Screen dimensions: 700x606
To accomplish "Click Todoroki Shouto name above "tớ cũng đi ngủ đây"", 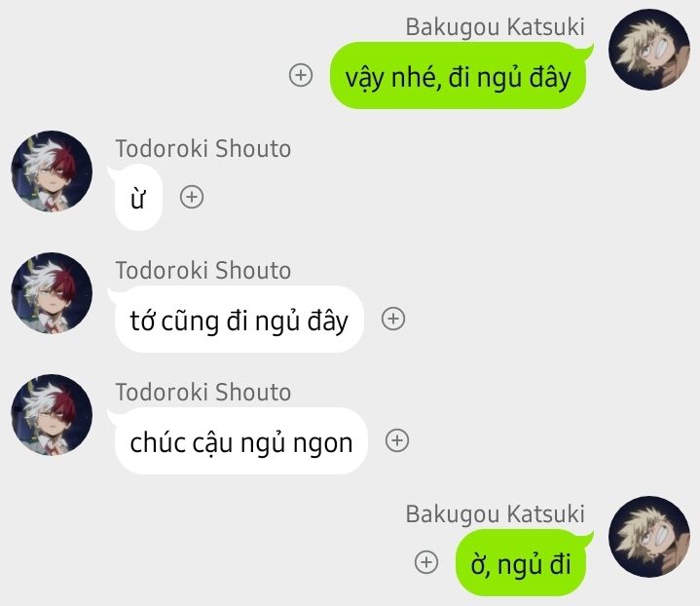I will coord(203,271).
